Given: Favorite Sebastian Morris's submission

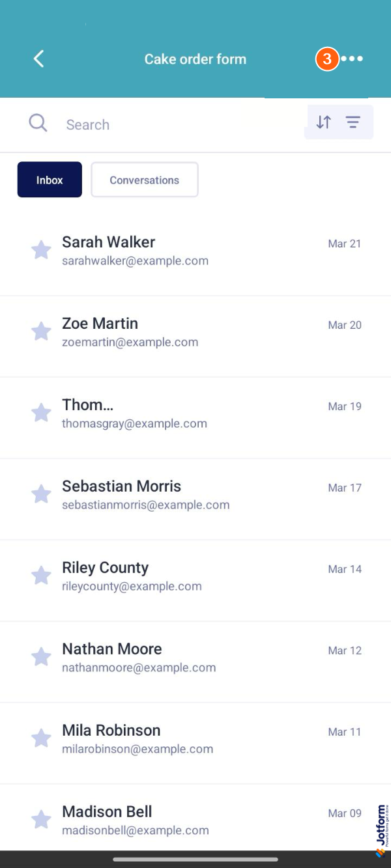Looking at the screenshot, I should coord(41,494).
